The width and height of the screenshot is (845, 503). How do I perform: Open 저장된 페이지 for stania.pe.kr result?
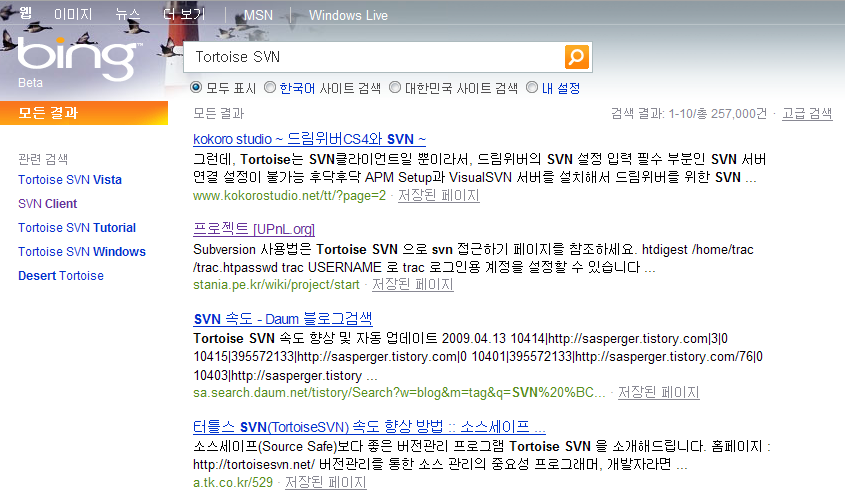point(413,284)
